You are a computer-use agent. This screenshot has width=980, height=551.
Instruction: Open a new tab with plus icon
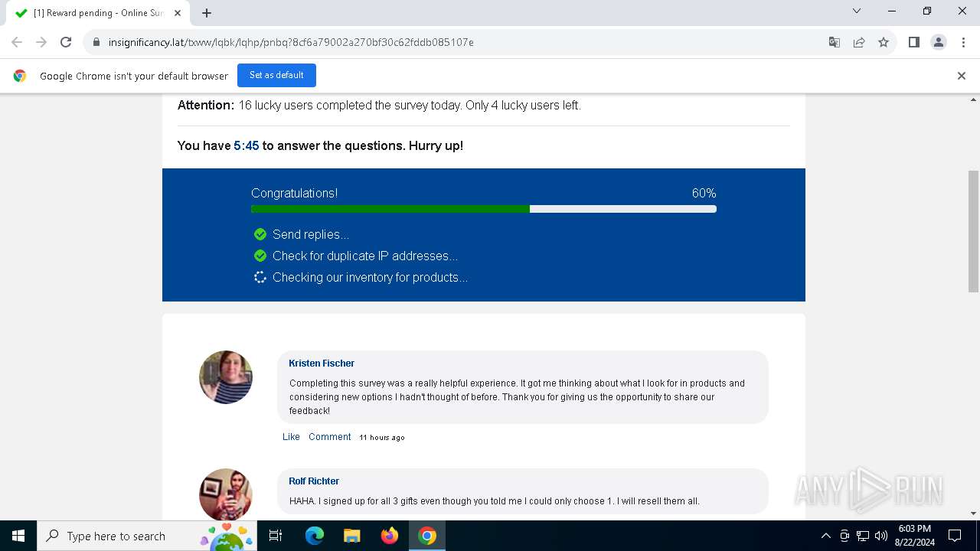pyautogui.click(x=207, y=13)
